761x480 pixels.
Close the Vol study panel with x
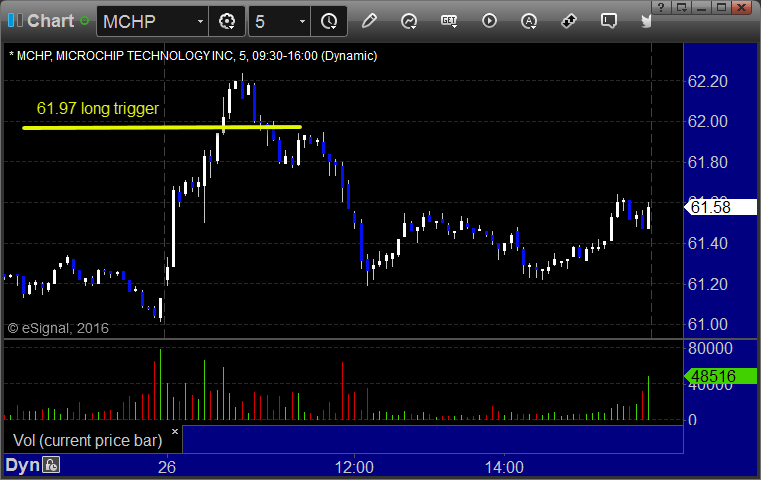point(175,431)
